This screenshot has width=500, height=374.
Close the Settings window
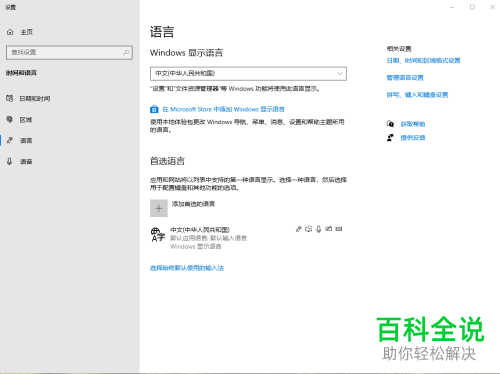point(492,7)
